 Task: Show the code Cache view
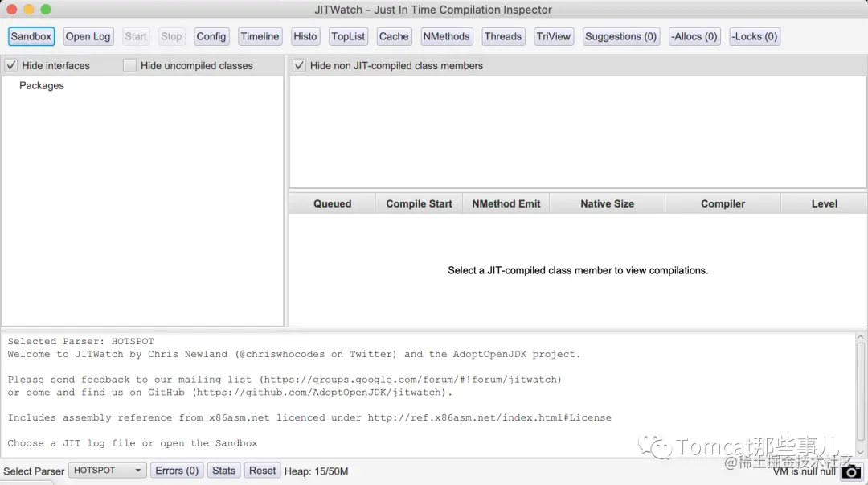[394, 36]
